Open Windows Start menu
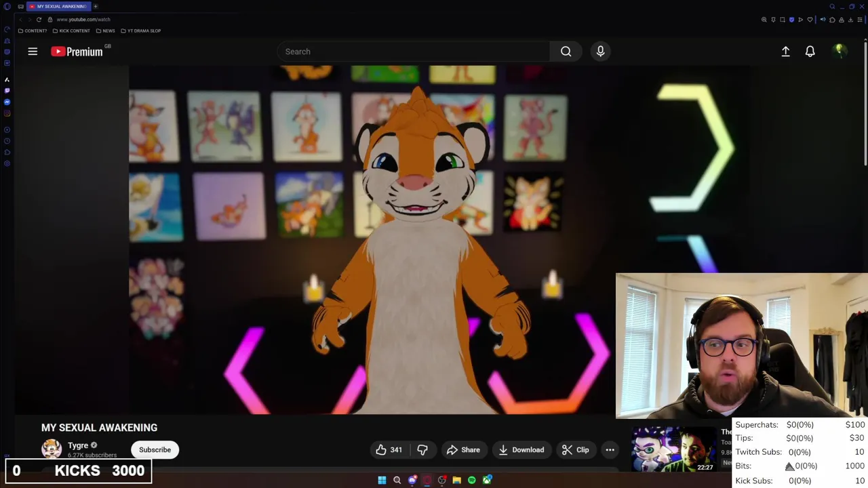Screen dimensions: 868x488 382,481
